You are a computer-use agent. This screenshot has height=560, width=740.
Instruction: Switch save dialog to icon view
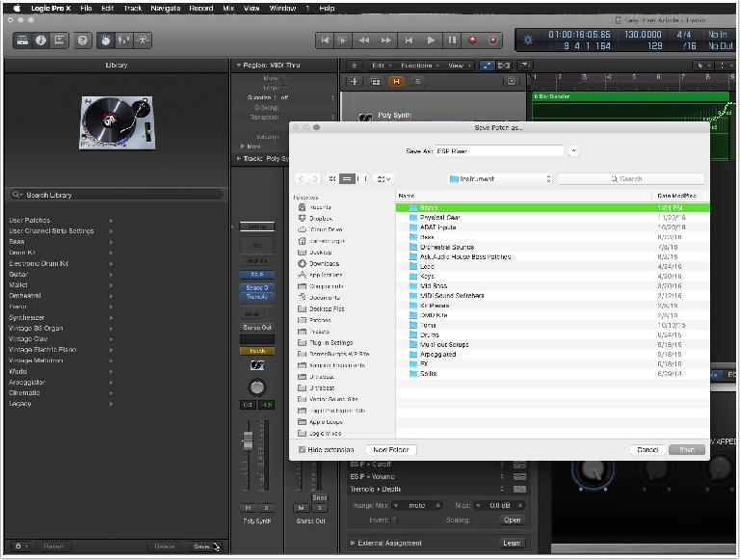click(332, 179)
